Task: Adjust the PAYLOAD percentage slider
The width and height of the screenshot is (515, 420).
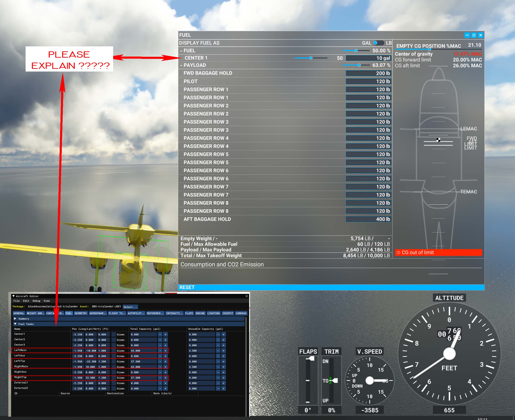Action: pyautogui.click(x=356, y=65)
